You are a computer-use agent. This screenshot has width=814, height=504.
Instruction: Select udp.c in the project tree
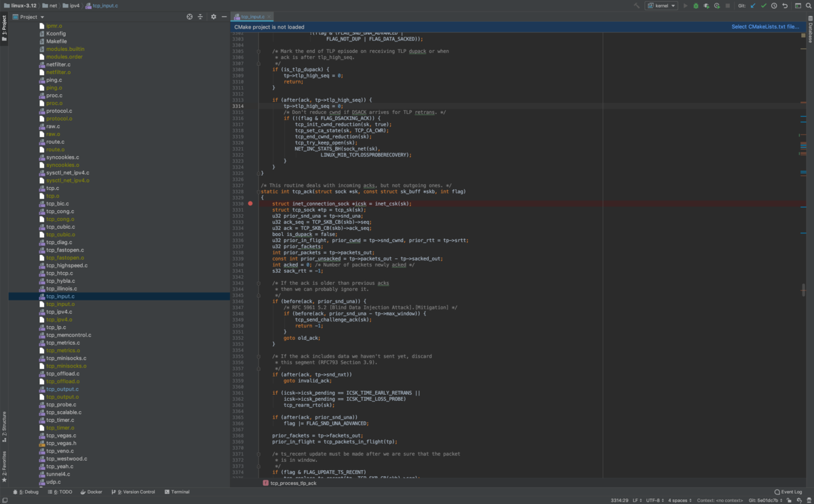coord(50,482)
